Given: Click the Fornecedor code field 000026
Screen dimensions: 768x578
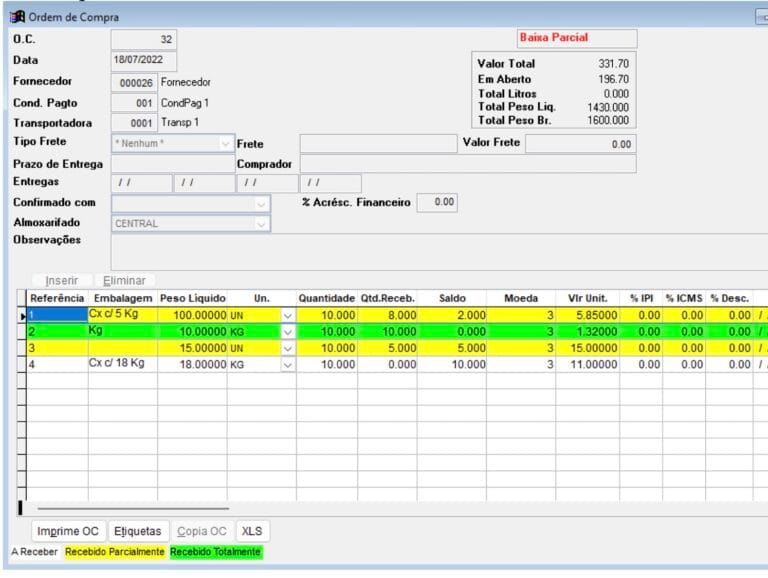Looking at the screenshot, I should [x=134, y=83].
